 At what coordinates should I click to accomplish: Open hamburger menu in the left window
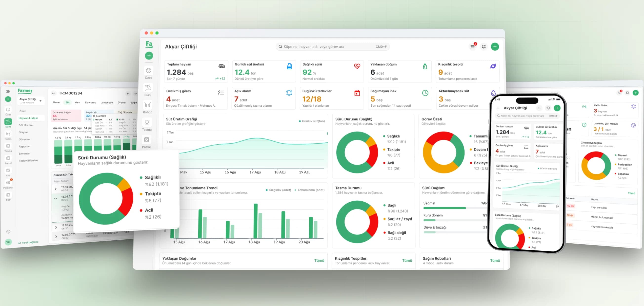click(x=8, y=91)
